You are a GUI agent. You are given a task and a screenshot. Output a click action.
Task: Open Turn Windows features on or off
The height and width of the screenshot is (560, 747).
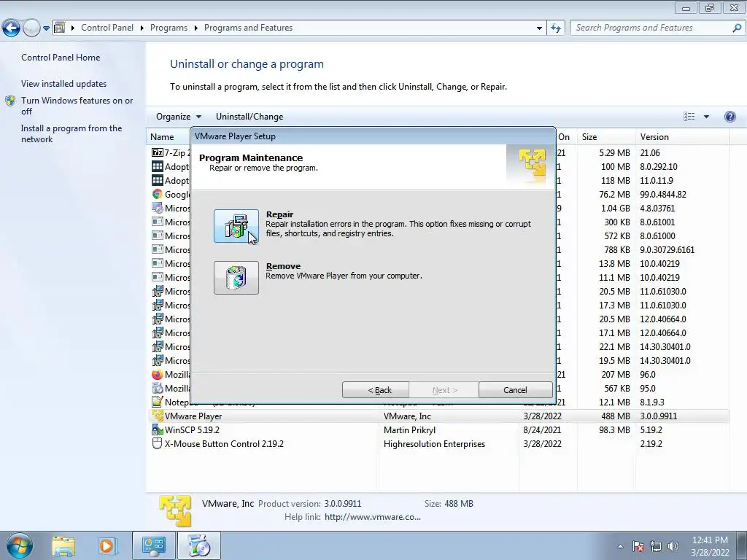pos(77,106)
